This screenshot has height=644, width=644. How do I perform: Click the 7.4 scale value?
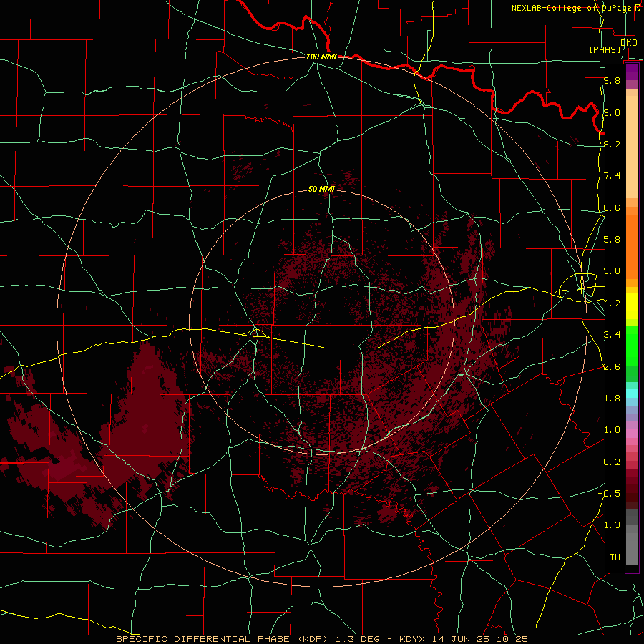[612, 176]
